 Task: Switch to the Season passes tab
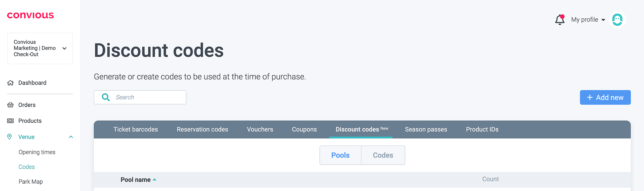426,129
